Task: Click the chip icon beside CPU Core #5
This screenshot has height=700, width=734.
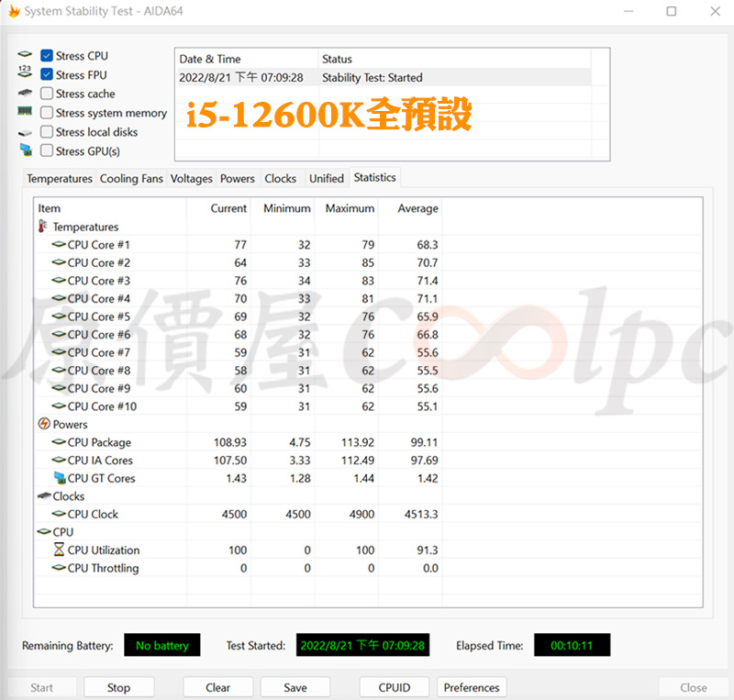Action: pyautogui.click(x=59, y=316)
